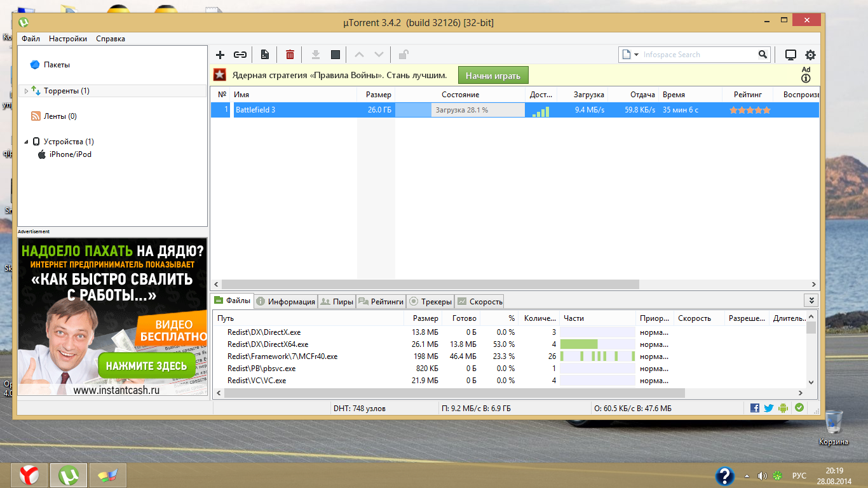Switch to the Скорость tab
868x488 pixels.
[x=480, y=302]
